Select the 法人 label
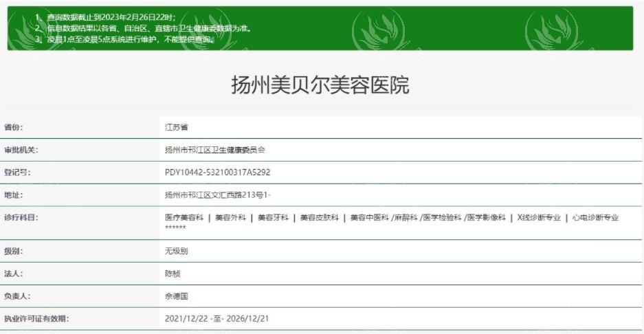 click(x=14, y=274)
